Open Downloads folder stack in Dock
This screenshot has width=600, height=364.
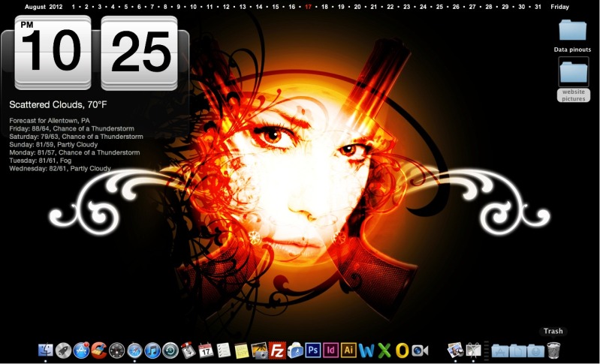[535, 351]
